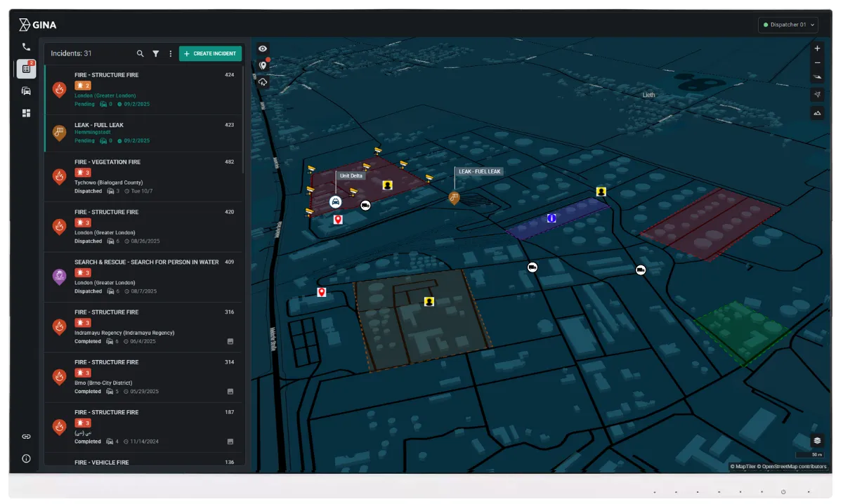This screenshot has width=843, height=504.
Task: Click the locate arrow control on the map
Action: point(817,94)
